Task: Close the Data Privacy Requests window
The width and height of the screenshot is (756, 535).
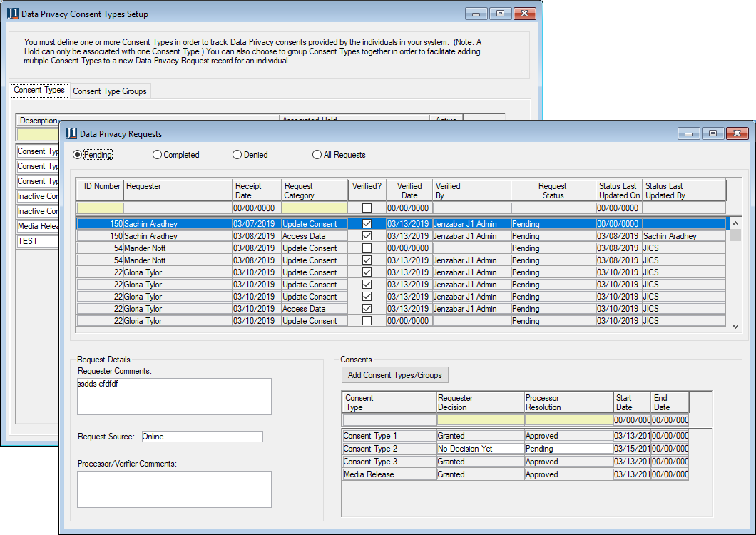Action: coord(737,133)
